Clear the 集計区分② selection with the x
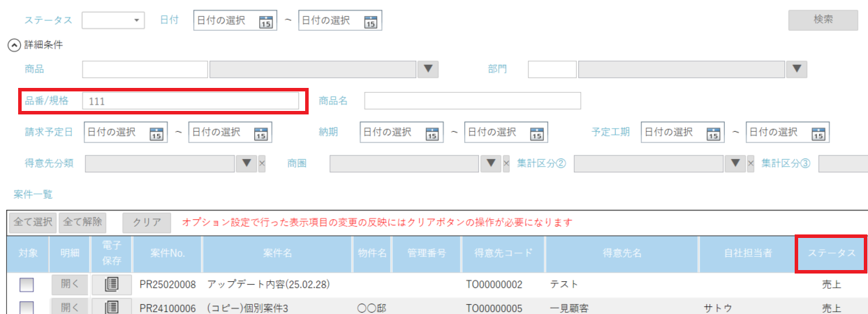The image size is (868, 314). tap(751, 164)
